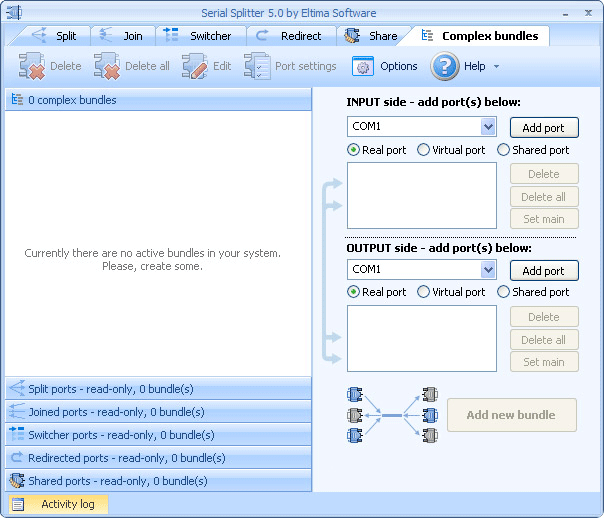Click the Shared ports panel icon
The width and height of the screenshot is (604, 518).
(17, 481)
